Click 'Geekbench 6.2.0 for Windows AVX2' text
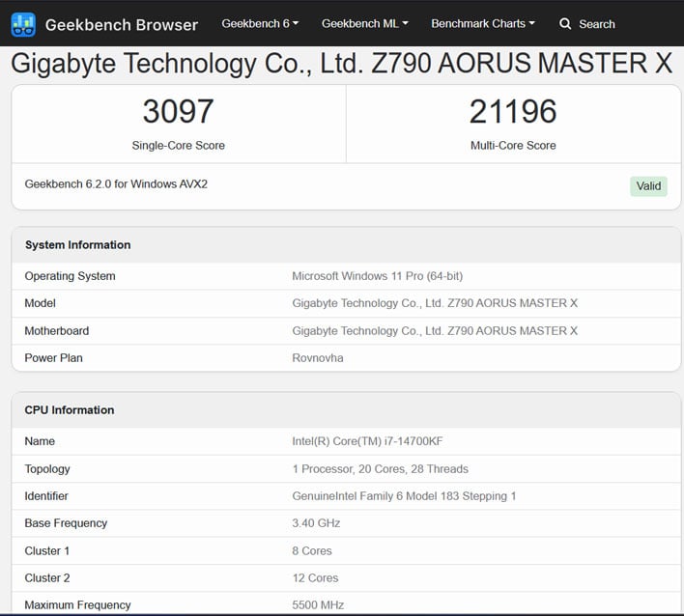Screen dimensions: 684x616 point(116,184)
